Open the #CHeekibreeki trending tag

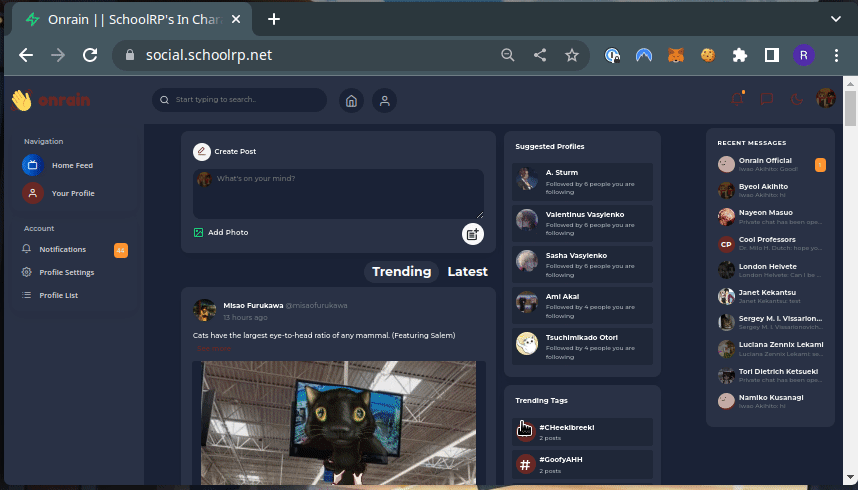point(582,432)
